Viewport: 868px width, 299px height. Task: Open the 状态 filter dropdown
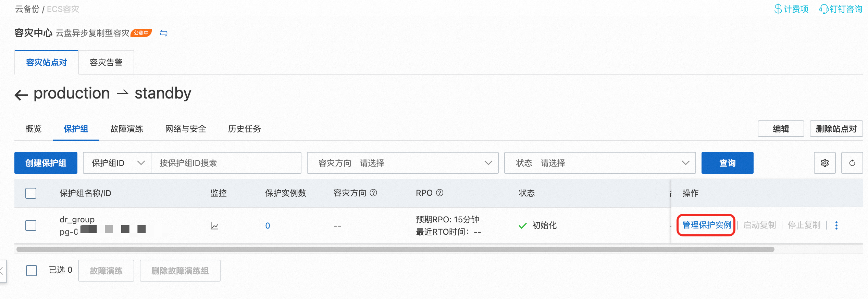coord(600,163)
